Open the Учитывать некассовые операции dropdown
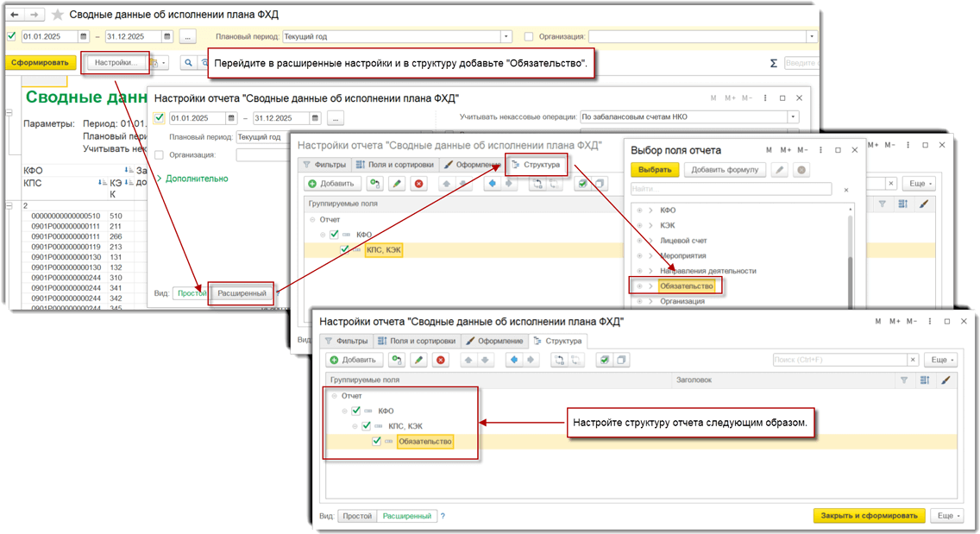980x534 pixels. pyautogui.click(x=793, y=117)
